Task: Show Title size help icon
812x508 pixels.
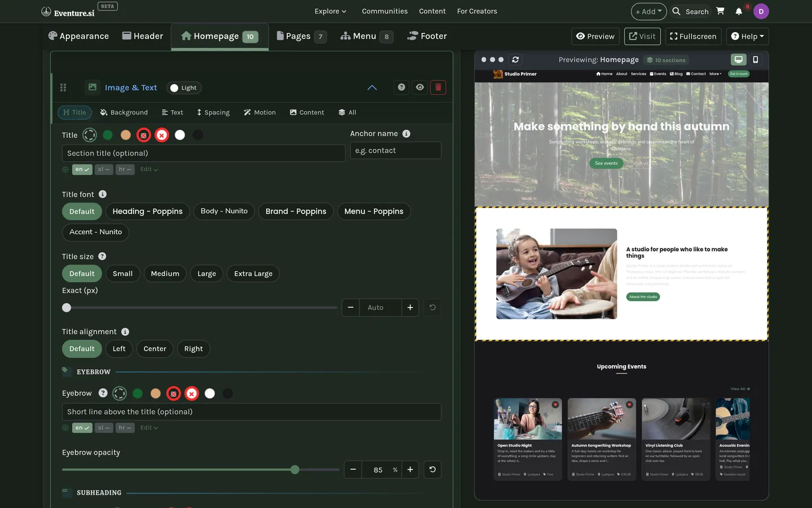Action: [102, 256]
